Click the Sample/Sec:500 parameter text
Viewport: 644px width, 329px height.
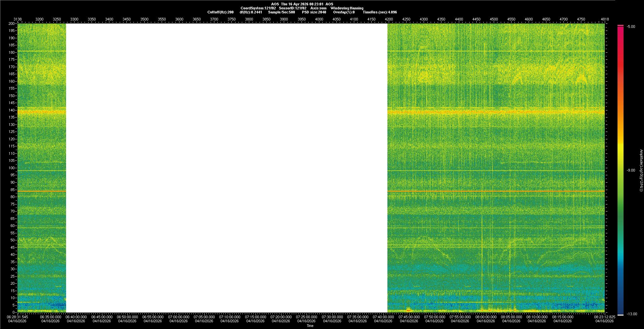point(281,12)
